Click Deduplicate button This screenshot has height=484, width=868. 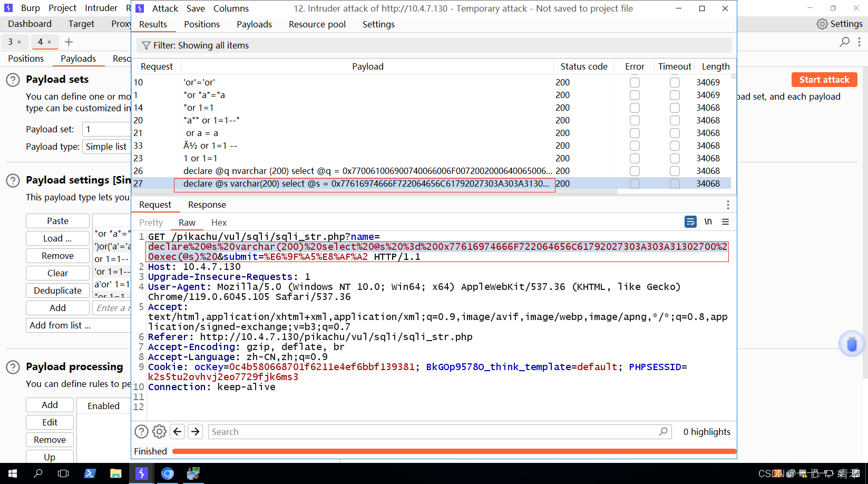coord(57,291)
